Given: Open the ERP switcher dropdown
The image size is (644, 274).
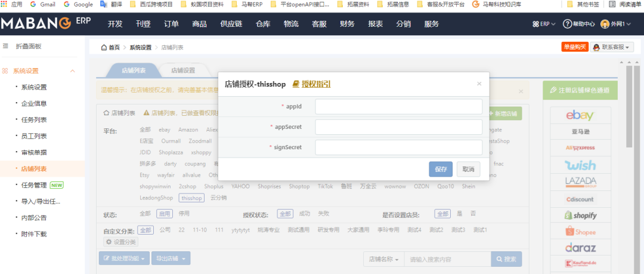Looking at the screenshot, I should (x=544, y=24).
